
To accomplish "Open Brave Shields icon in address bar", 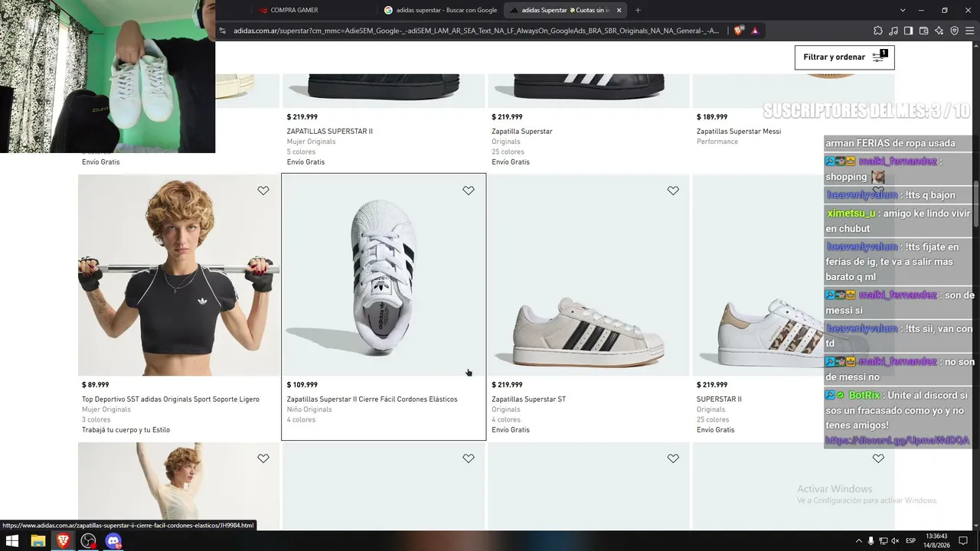I will [738, 31].
